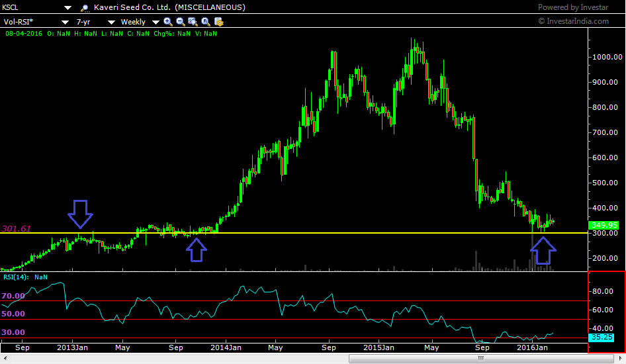Image resolution: width=626 pixels, height=364 pixels.
Task: Click the 35.25 RSI value label
Action: pos(602,338)
